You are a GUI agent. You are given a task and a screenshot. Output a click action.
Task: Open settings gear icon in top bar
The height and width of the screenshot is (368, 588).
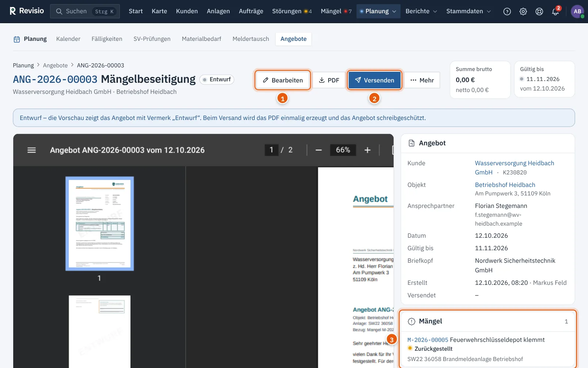pyautogui.click(x=523, y=11)
